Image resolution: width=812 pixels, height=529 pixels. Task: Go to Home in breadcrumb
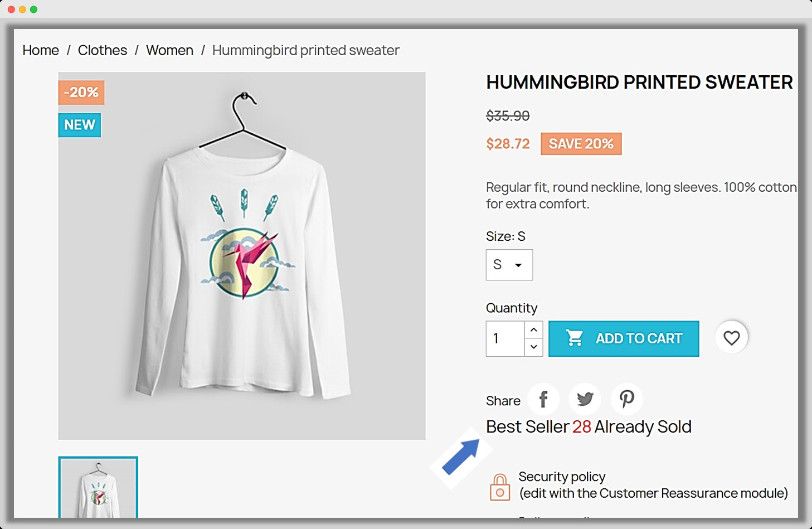(41, 50)
